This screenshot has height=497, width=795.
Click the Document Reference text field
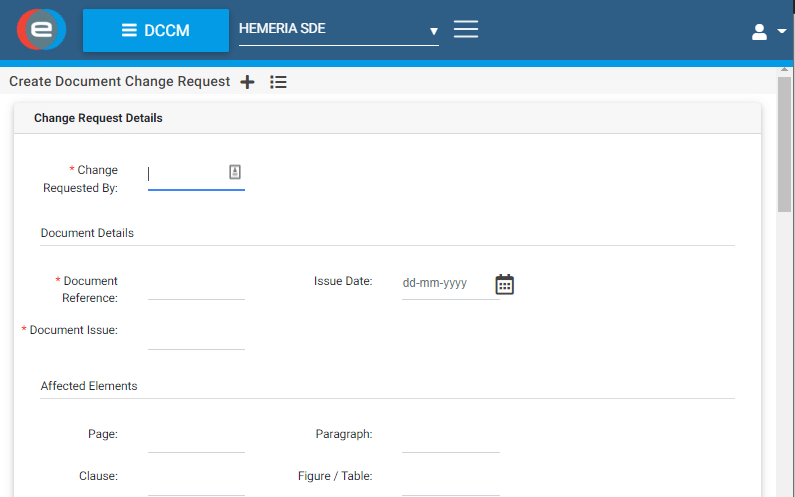[x=196, y=286]
